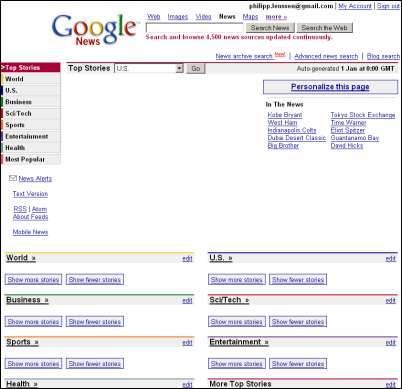Screen dimensions: 402x389
Task: Open the Big Brother news topic
Action: coord(283,145)
